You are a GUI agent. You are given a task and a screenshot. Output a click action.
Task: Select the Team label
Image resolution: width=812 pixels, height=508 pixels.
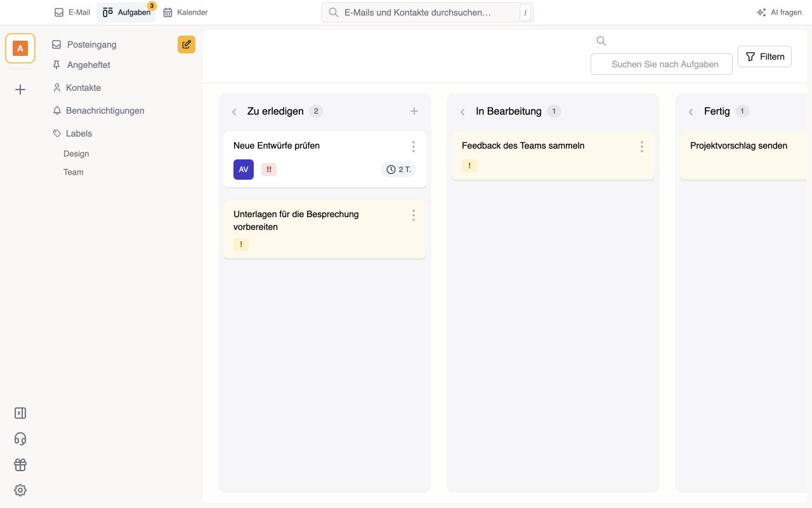[x=74, y=172]
